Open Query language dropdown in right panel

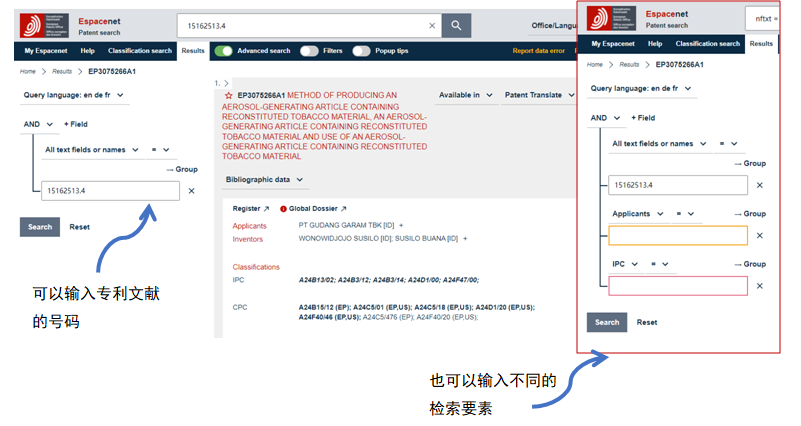pos(641,88)
